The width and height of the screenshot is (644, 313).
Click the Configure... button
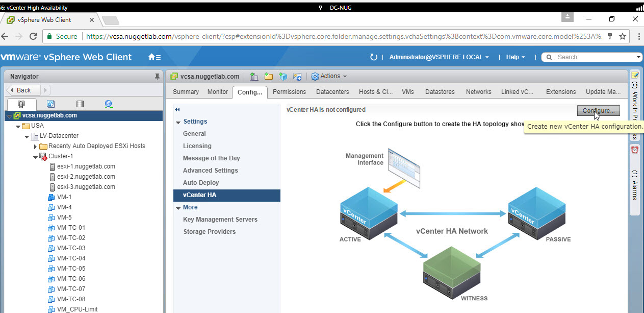point(598,111)
